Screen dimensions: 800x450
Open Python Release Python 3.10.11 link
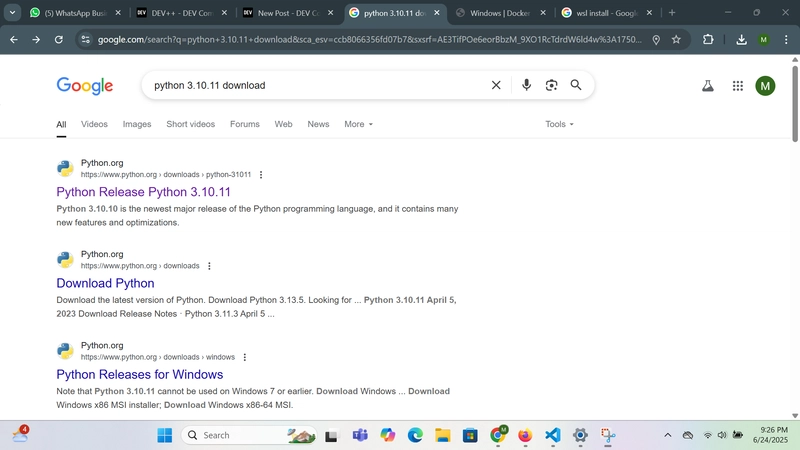143,192
